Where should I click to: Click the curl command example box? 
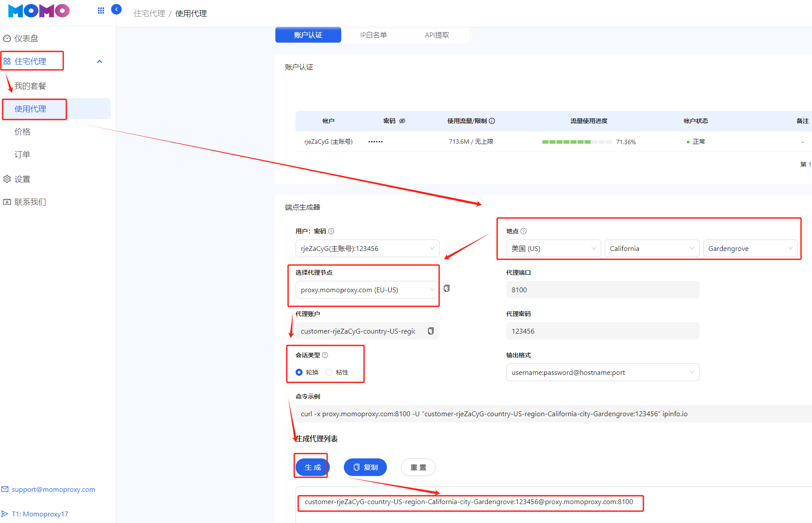[x=553, y=414]
